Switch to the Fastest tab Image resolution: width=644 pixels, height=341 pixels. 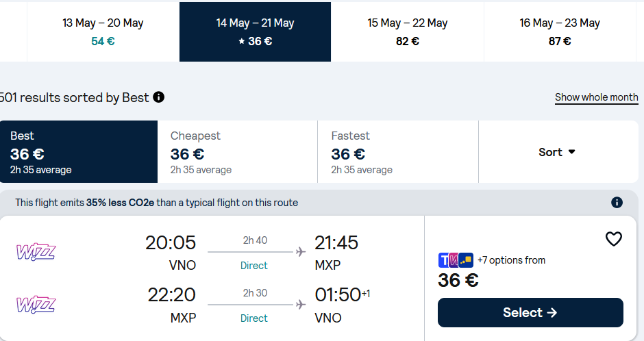397,152
